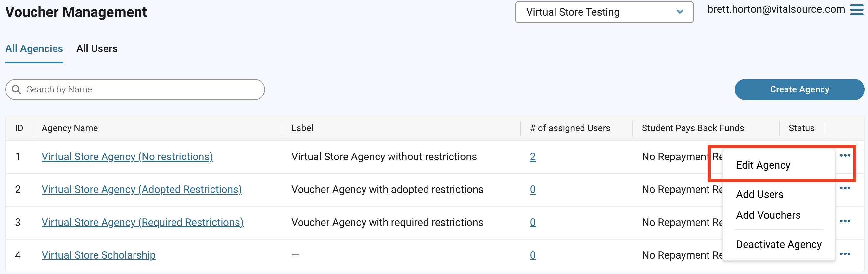Choose Edit Agency from the menu
Image resolution: width=868 pixels, height=274 pixels.
pos(763,165)
